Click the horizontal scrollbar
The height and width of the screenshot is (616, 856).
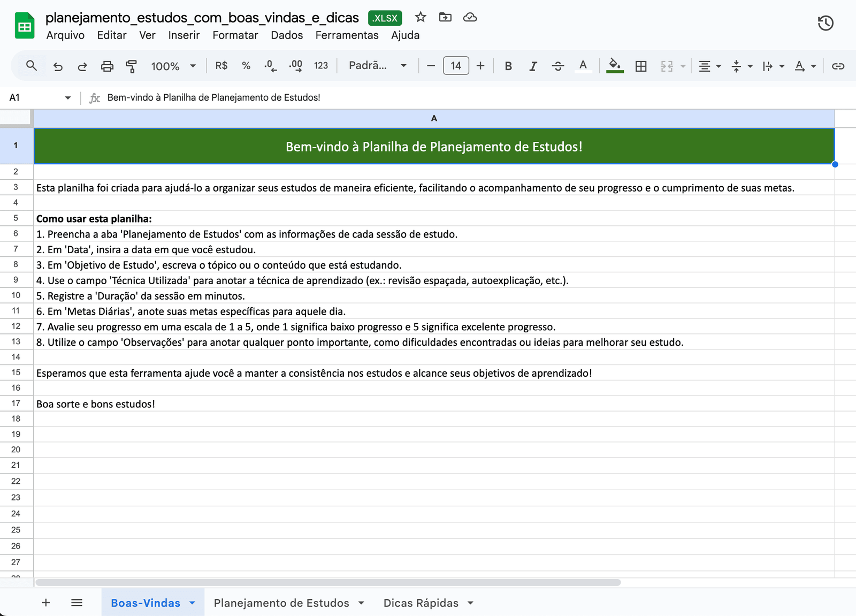coord(328,582)
